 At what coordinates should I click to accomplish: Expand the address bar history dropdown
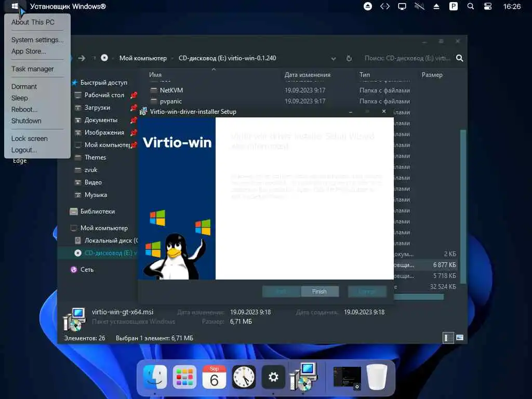(x=334, y=58)
